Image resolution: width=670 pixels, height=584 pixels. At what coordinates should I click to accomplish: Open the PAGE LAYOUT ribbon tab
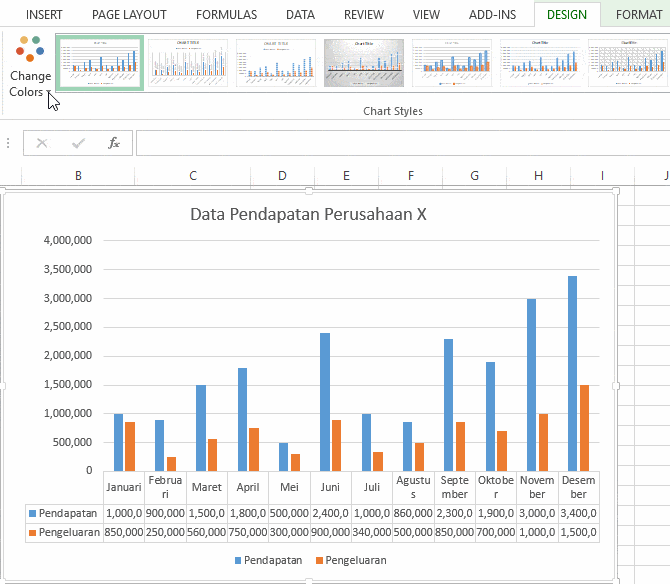(129, 15)
